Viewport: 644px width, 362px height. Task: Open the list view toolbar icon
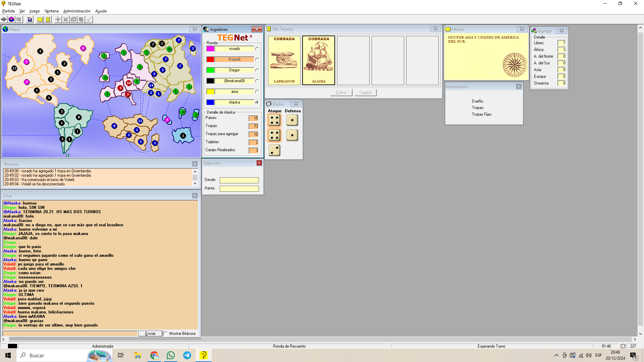(19, 19)
